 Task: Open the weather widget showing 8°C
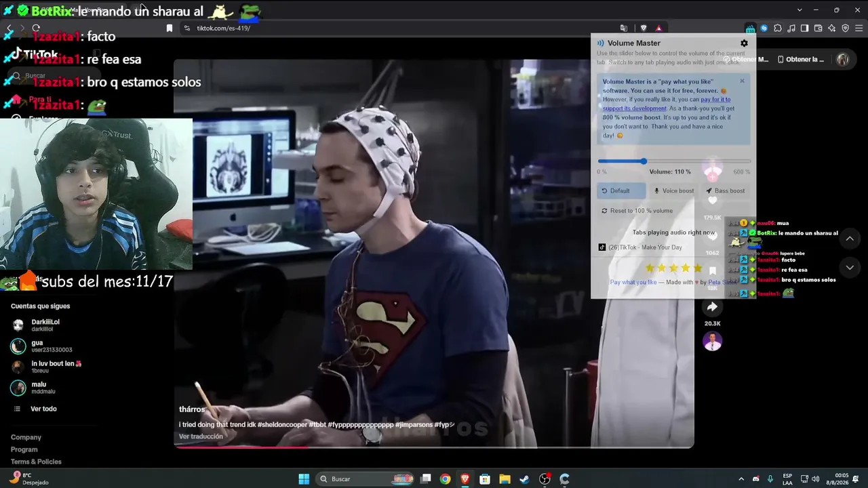click(x=31, y=479)
